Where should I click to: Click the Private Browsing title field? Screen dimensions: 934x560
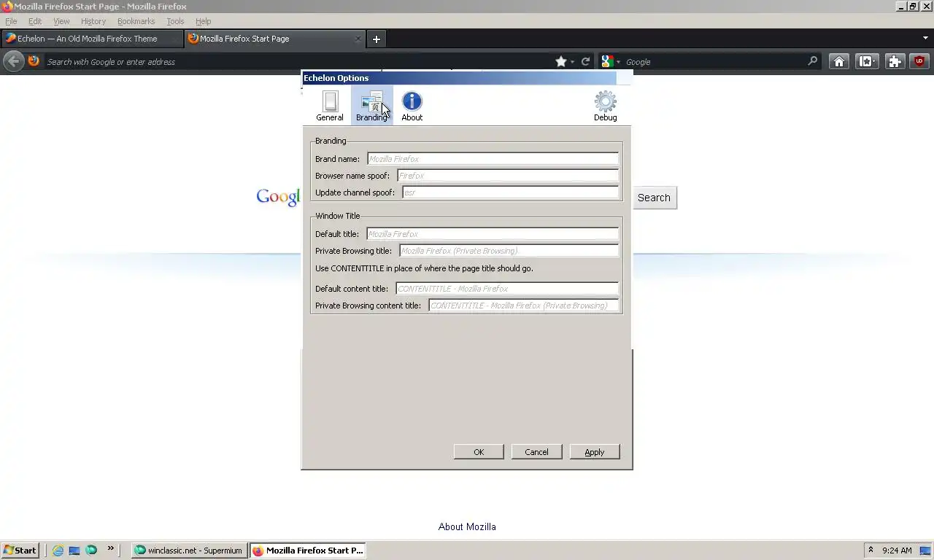pos(509,250)
